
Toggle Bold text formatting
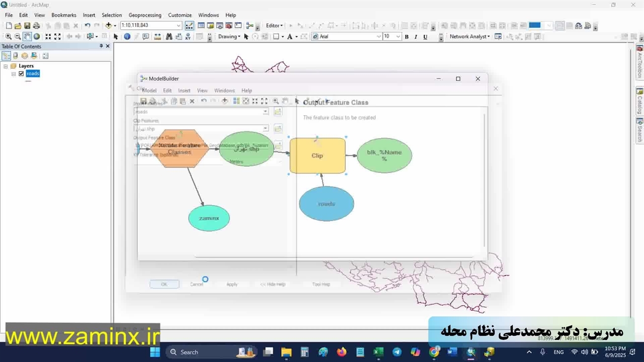pyautogui.click(x=407, y=37)
